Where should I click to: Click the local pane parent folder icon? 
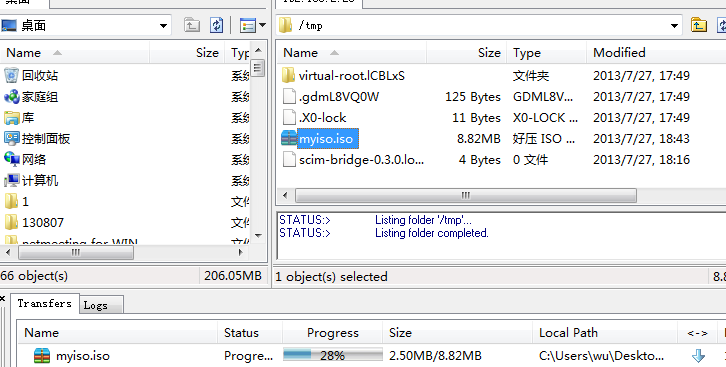point(191,25)
